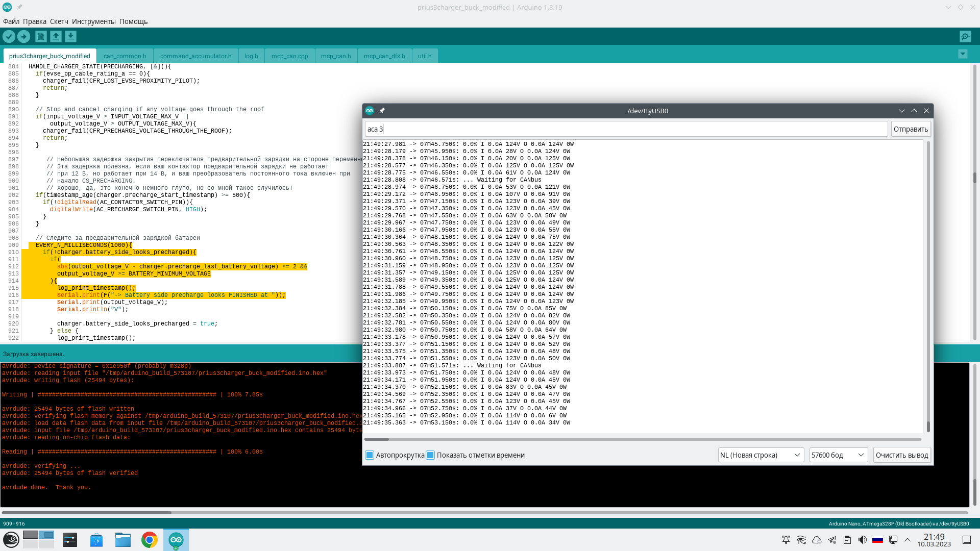
Task: Click the Verify sketch checkmark icon
Action: coord(9,36)
